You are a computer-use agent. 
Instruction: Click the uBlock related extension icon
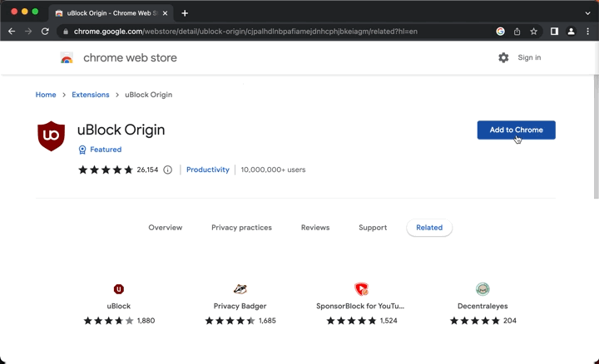click(119, 289)
